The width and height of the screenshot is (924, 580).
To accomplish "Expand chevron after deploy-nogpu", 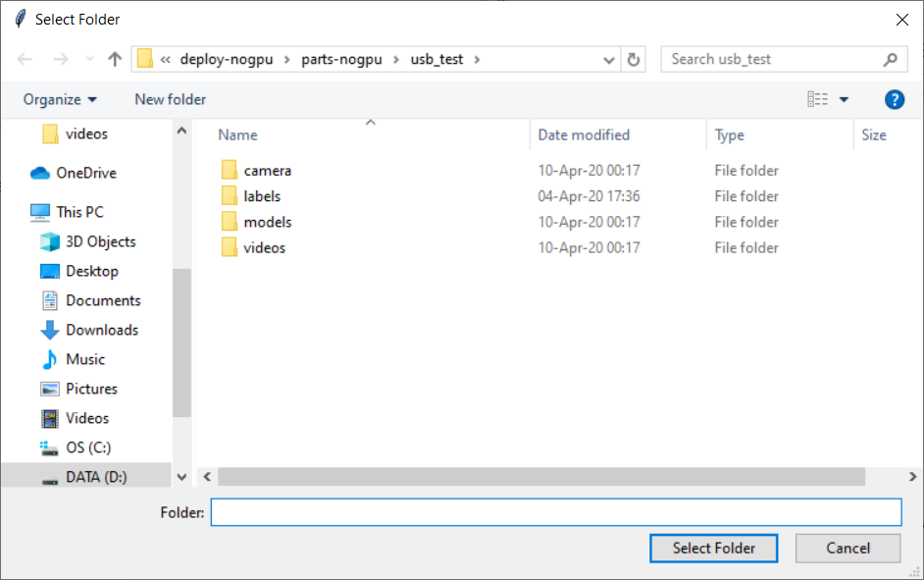I will pyautogui.click(x=287, y=60).
